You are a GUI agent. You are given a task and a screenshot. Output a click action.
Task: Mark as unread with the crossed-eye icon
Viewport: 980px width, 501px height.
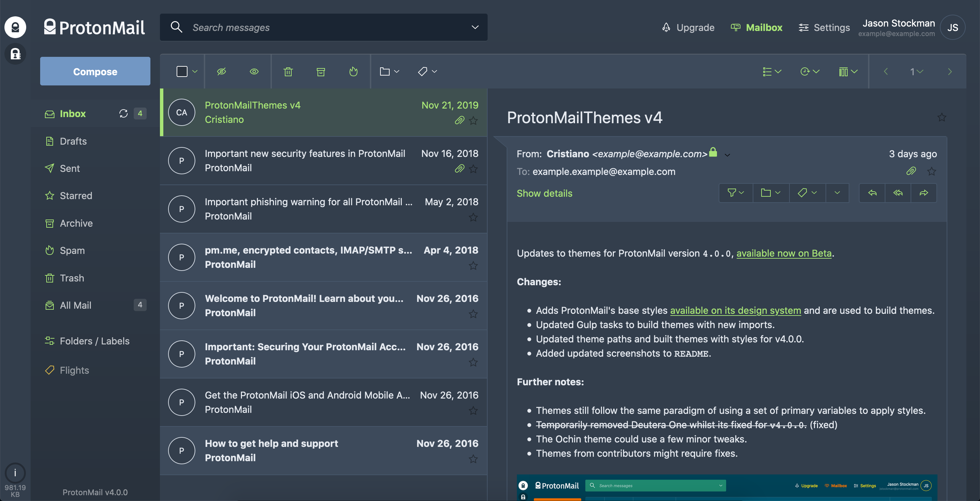(x=222, y=71)
